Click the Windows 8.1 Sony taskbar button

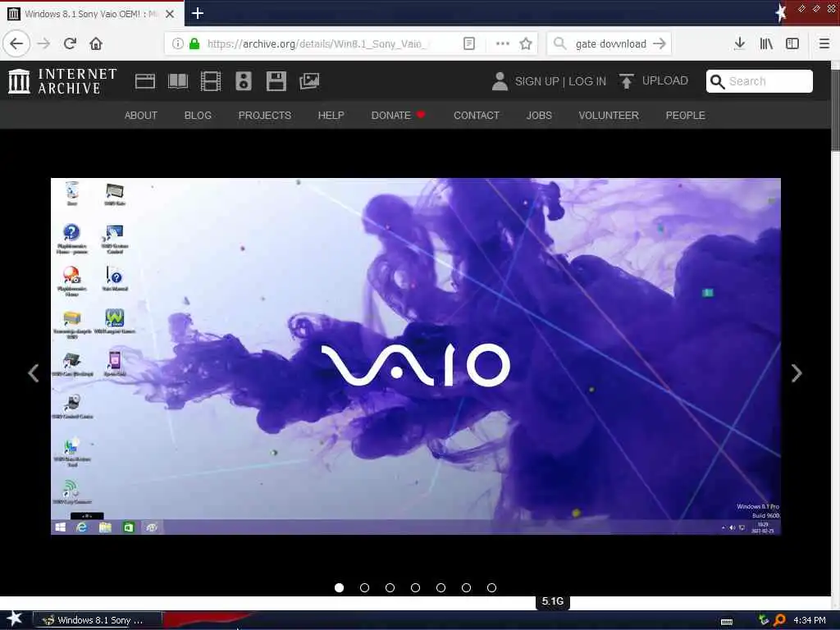point(97,620)
